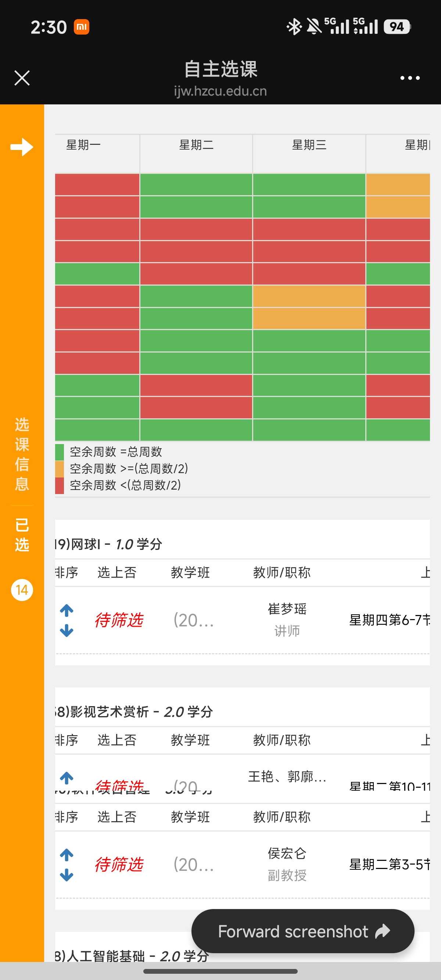Tap the white arrow to expand sidebar
This screenshot has width=441, height=980.
click(22, 147)
